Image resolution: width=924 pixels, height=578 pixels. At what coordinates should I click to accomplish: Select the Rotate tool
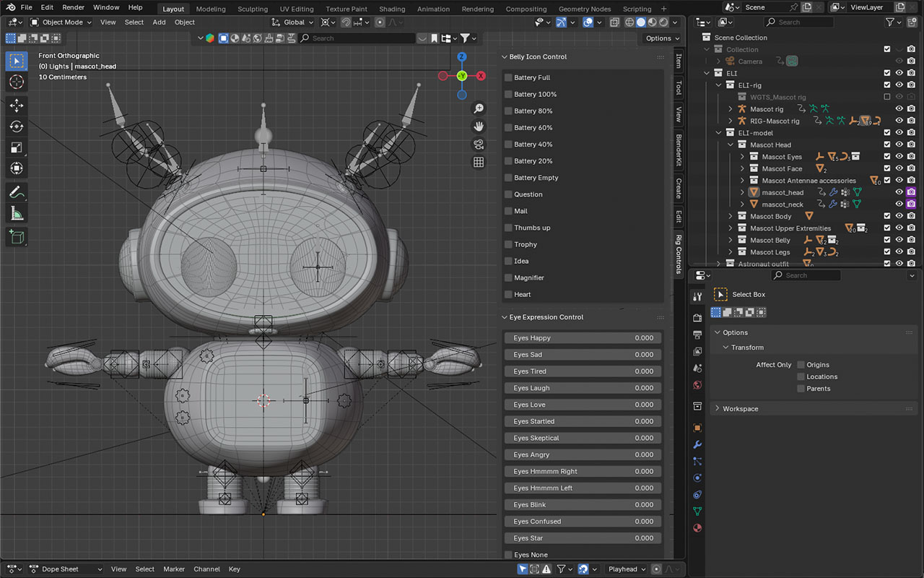(x=16, y=126)
